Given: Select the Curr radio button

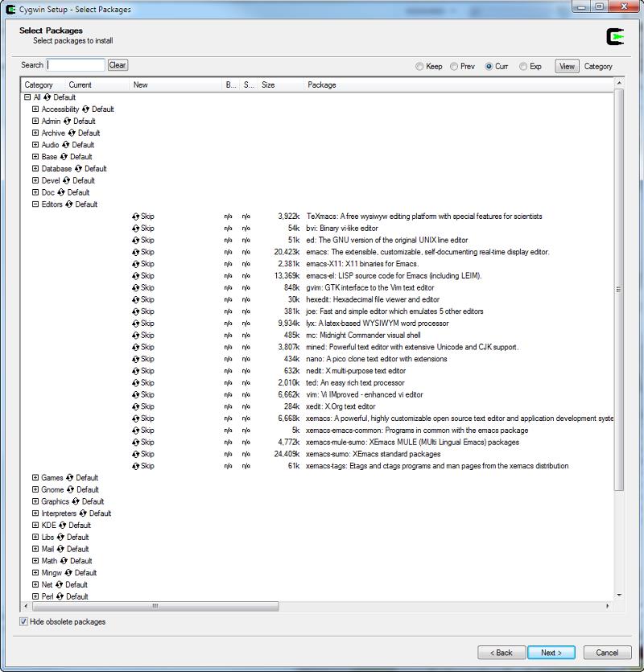Looking at the screenshot, I should click(489, 67).
